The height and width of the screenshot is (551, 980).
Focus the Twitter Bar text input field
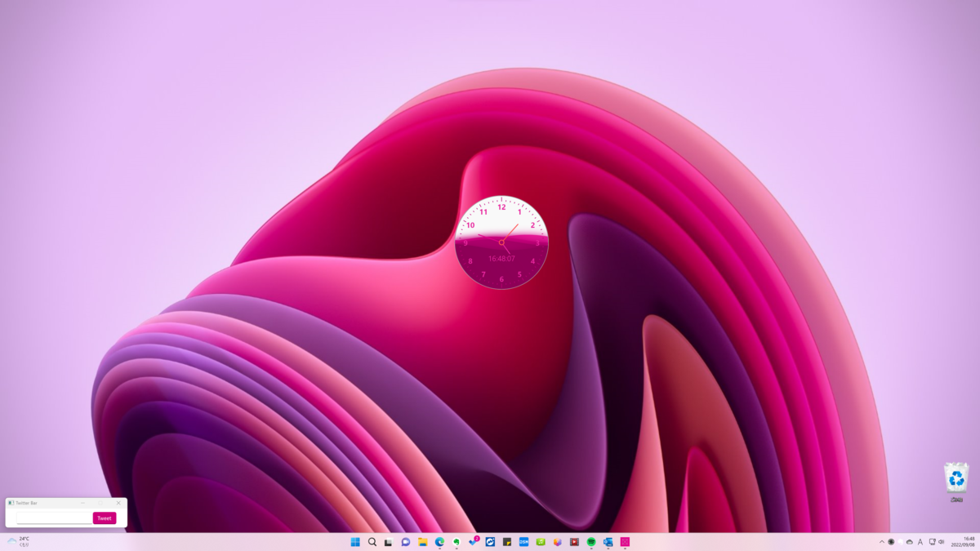tap(54, 518)
